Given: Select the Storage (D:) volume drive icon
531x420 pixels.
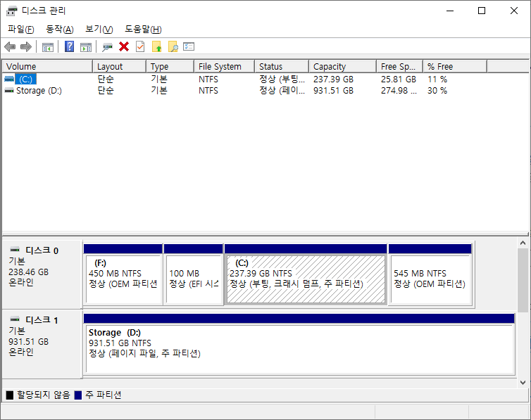Looking at the screenshot, I should (x=9, y=91).
